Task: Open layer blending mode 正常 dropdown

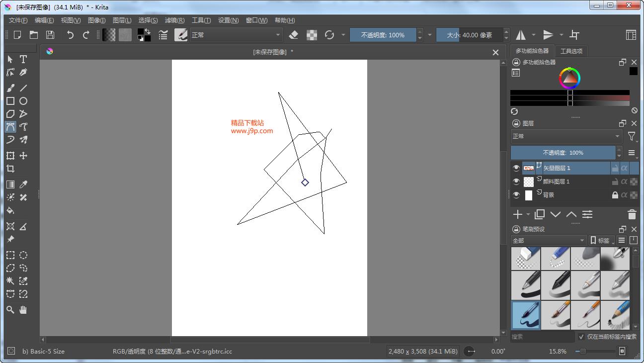Action: [566, 136]
